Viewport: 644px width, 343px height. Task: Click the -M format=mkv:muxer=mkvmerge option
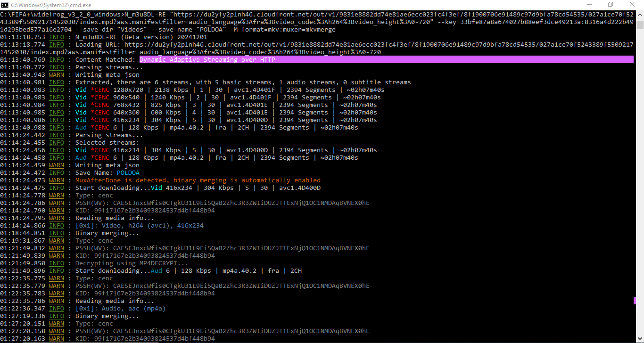tap(283, 29)
